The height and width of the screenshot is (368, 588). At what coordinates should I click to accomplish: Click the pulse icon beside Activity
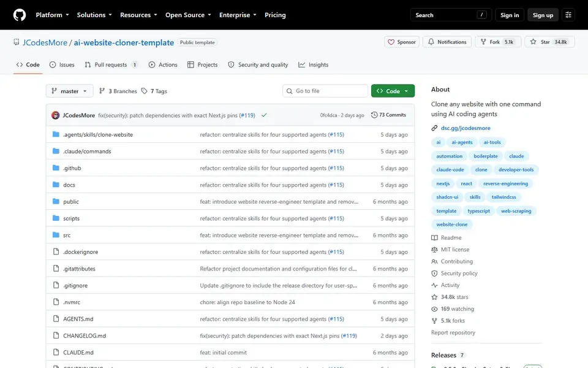coord(434,285)
